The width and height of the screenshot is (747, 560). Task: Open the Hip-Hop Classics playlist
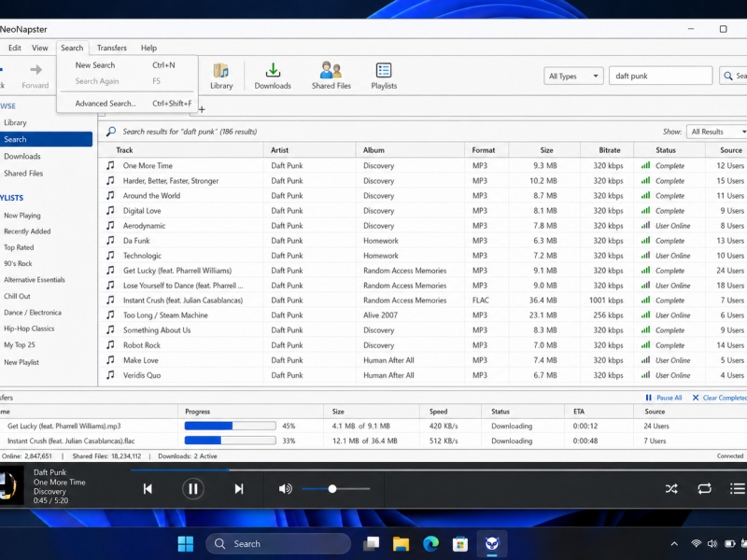(29, 329)
